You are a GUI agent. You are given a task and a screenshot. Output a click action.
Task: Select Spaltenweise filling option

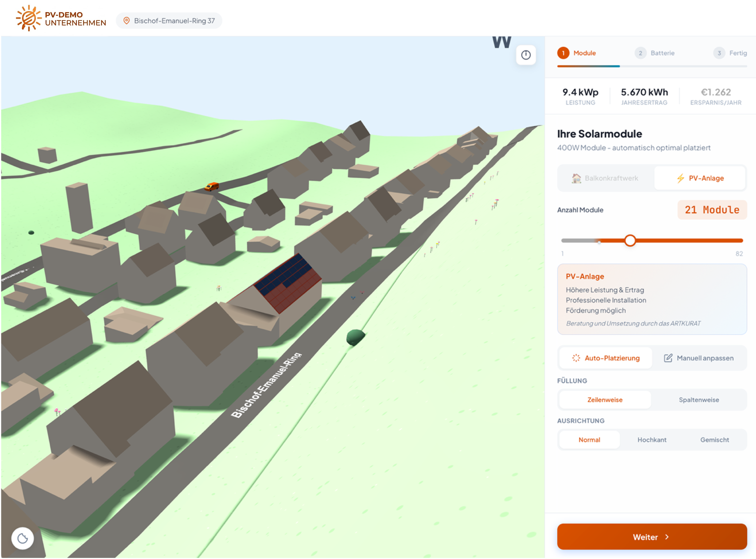pos(699,400)
